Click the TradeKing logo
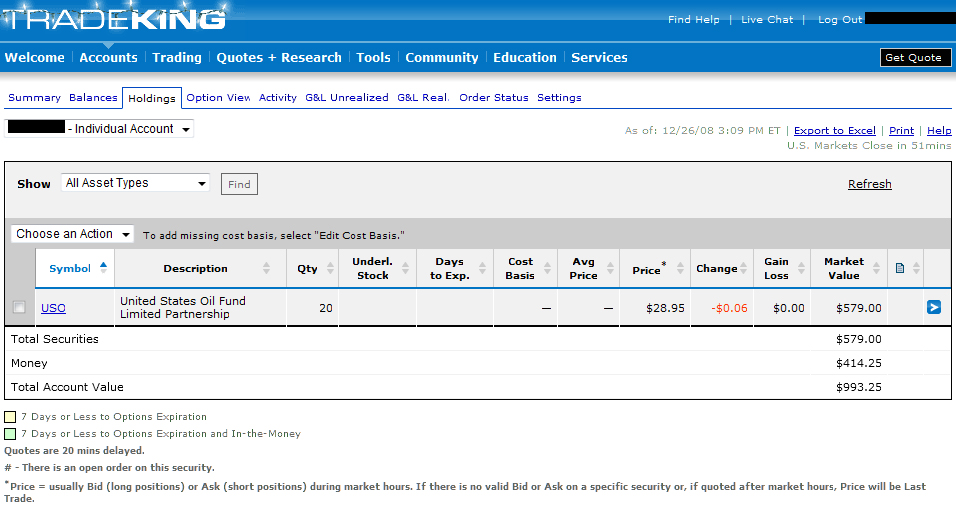The width and height of the screenshot is (956, 505). pyautogui.click(x=114, y=18)
